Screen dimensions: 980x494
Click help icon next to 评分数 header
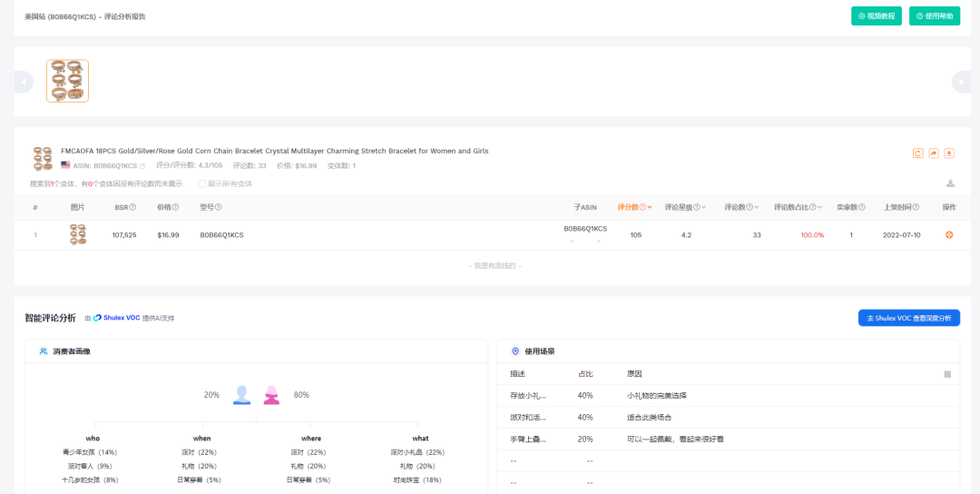(x=642, y=207)
